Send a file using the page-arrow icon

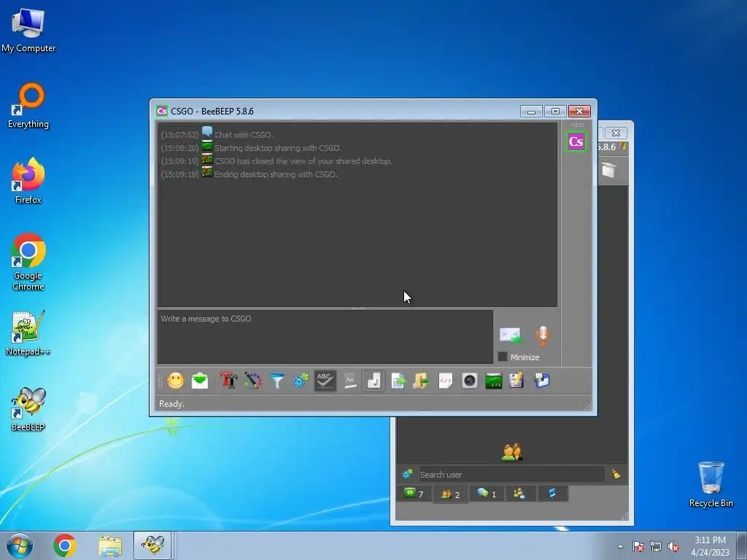(x=398, y=381)
